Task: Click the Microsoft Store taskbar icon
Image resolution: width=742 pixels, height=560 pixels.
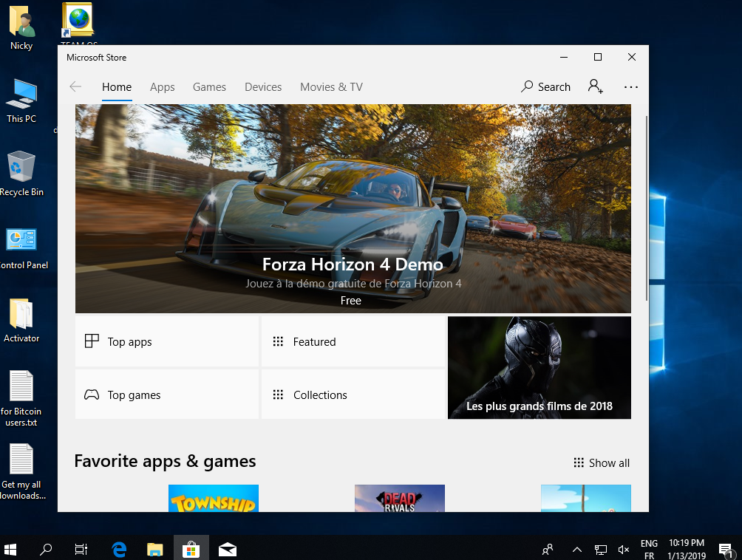Action: click(x=191, y=549)
